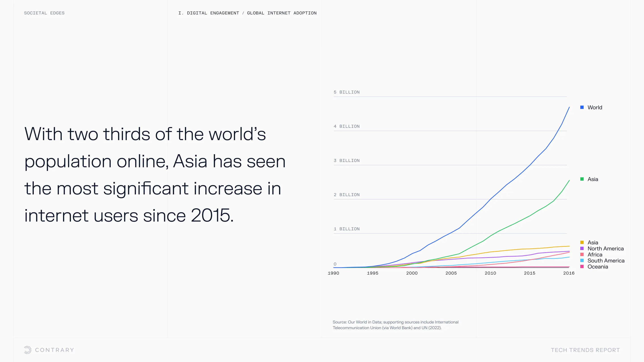This screenshot has height=362, width=644.
Task: Click the Global Internet Adoption breadcrumb
Action: tap(282, 13)
